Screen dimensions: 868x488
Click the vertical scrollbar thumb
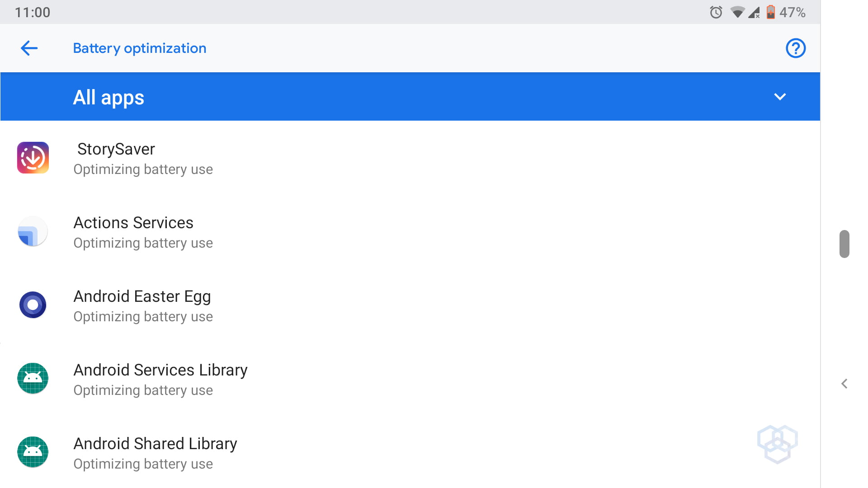(844, 244)
